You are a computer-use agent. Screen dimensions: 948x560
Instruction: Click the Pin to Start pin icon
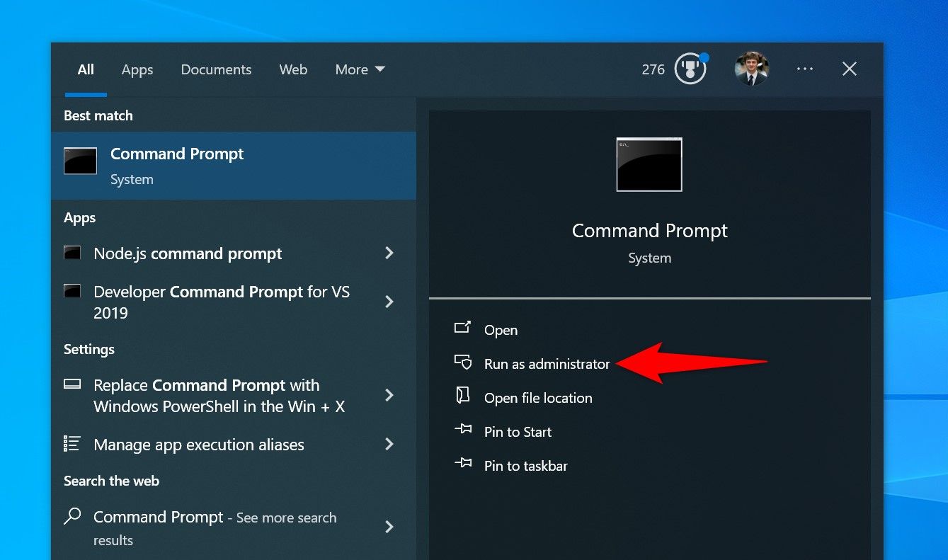click(463, 431)
